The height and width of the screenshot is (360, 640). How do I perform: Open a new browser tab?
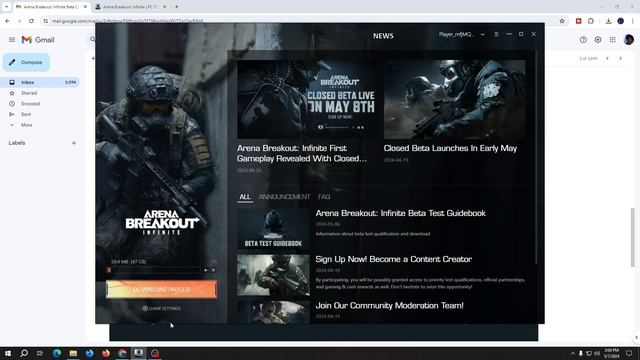coord(176,7)
